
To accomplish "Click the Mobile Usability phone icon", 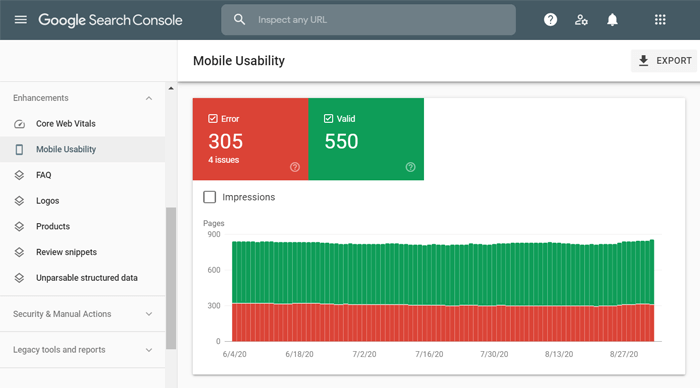I will tap(19, 150).
